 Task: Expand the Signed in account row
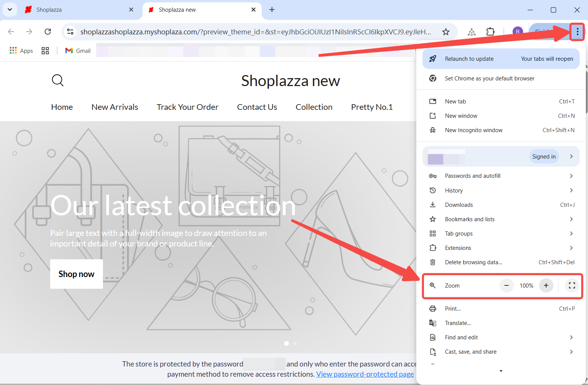tap(501, 156)
